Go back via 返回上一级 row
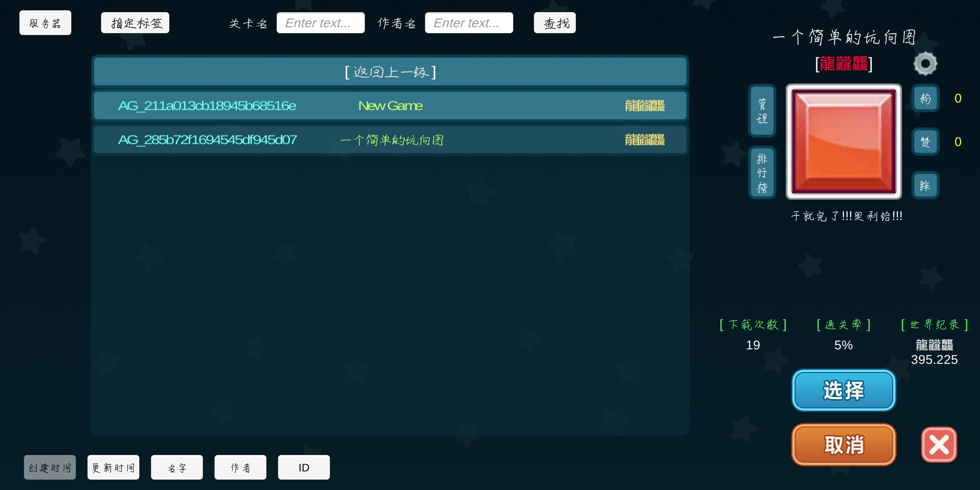980x490 pixels. tap(390, 72)
